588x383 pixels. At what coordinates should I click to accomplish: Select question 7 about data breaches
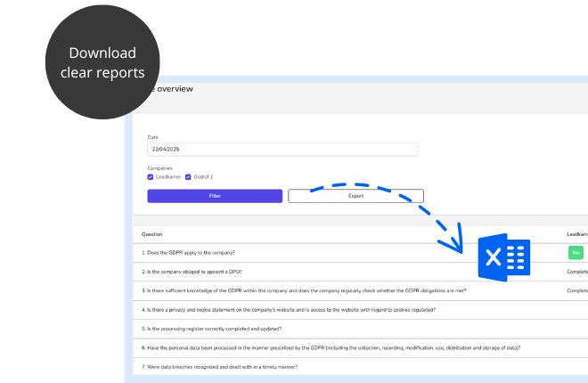point(219,367)
